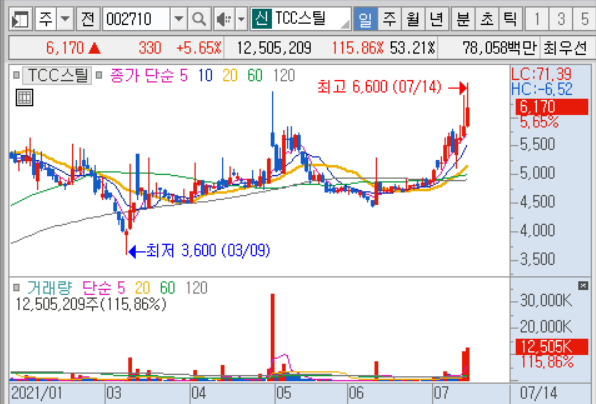
Task: Click the 10-day moving average legend
Action: point(205,76)
